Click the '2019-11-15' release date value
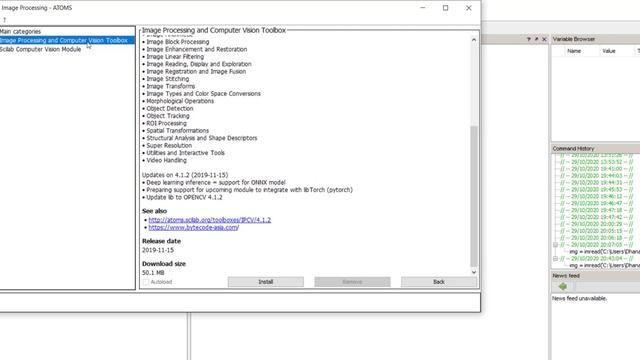640x360 pixels. 158,250
